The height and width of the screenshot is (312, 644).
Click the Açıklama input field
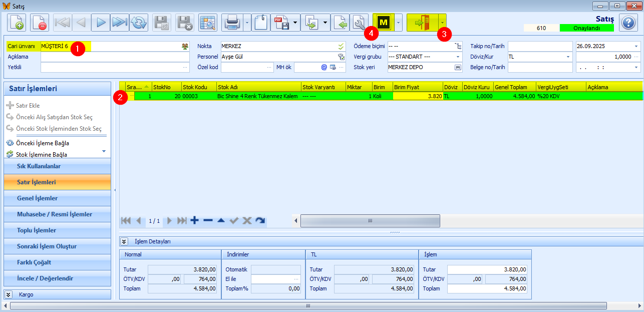point(115,57)
